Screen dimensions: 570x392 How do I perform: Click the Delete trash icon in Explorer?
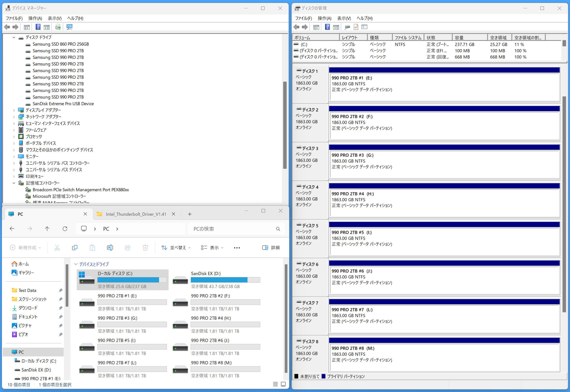coord(145,248)
